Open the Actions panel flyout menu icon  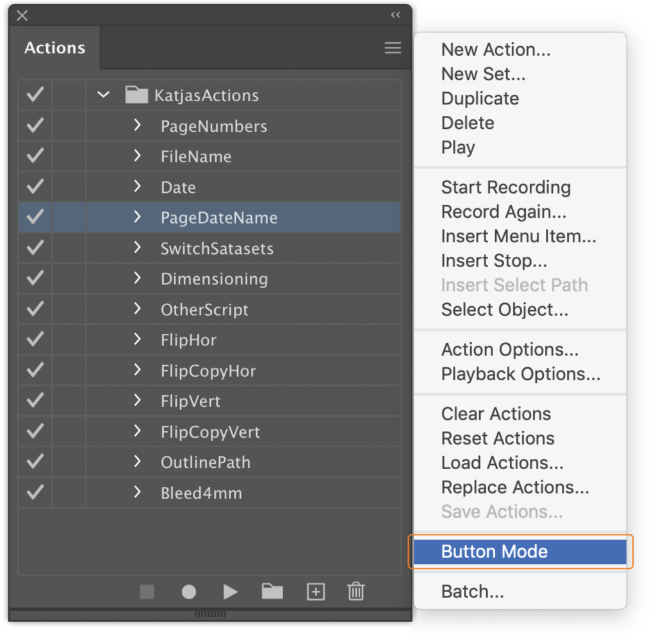point(393,47)
